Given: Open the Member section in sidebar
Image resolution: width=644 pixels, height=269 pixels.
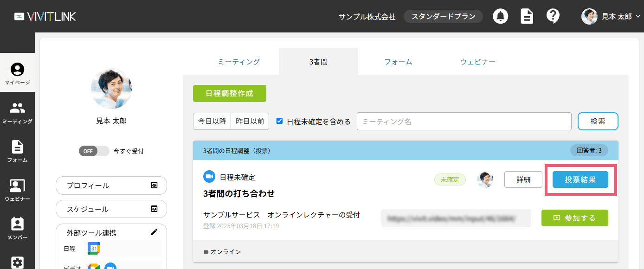Looking at the screenshot, I should pos(17,229).
